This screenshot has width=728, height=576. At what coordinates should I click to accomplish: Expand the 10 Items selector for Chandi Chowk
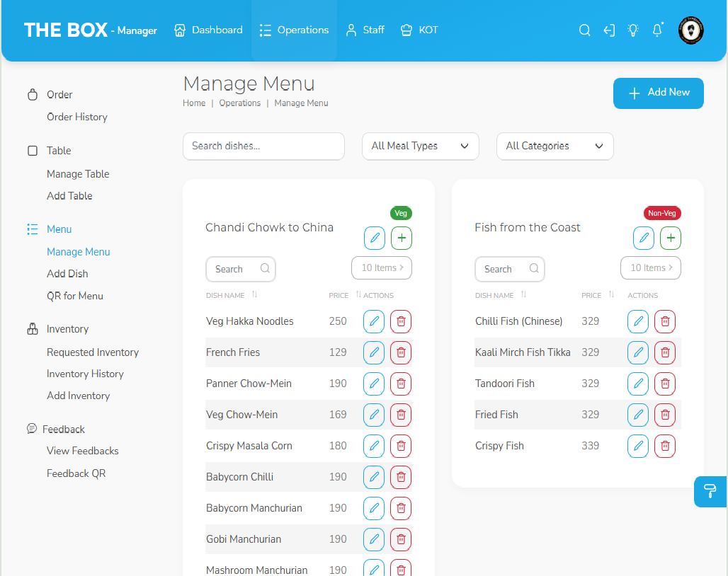point(381,268)
